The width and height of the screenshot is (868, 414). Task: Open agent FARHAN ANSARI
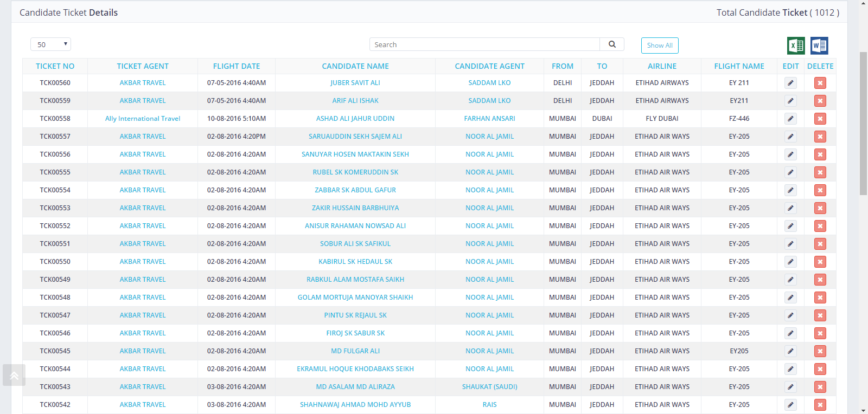pyautogui.click(x=489, y=119)
